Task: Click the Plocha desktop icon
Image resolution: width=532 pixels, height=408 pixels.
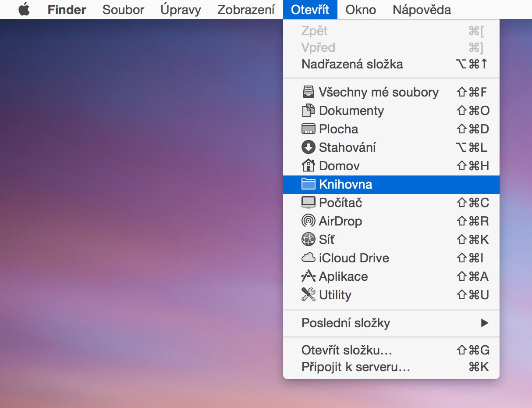Action: pos(309,129)
